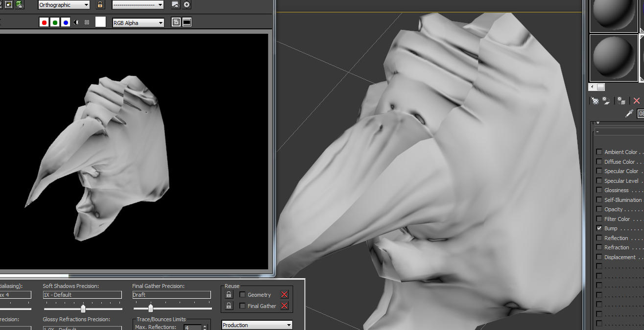
Task: Click the red X delete icon in material editor
Action: pyautogui.click(x=636, y=100)
